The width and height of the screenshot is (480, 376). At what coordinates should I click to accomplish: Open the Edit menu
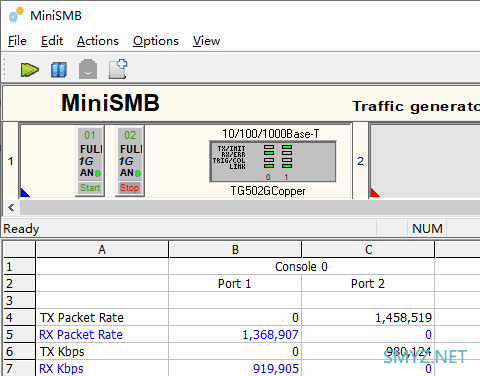click(52, 41)
